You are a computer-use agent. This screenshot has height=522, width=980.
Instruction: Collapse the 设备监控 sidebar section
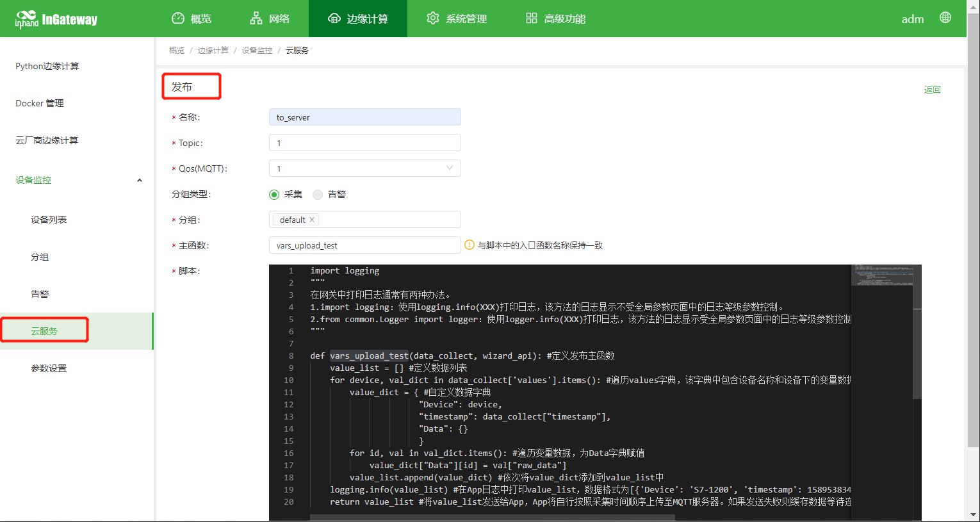(139, 181)
